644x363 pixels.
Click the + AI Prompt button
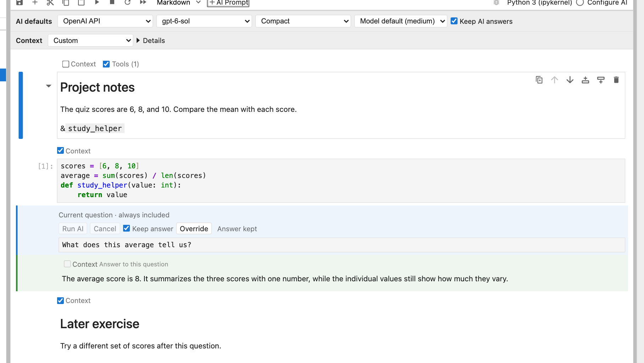click(228, 3)
